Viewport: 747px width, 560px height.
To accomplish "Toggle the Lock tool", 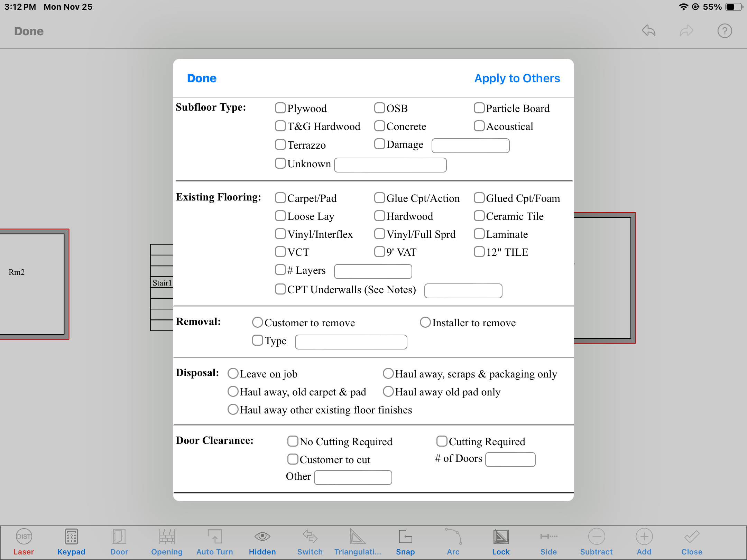I will pyautogui.click(x=501, y=537).
